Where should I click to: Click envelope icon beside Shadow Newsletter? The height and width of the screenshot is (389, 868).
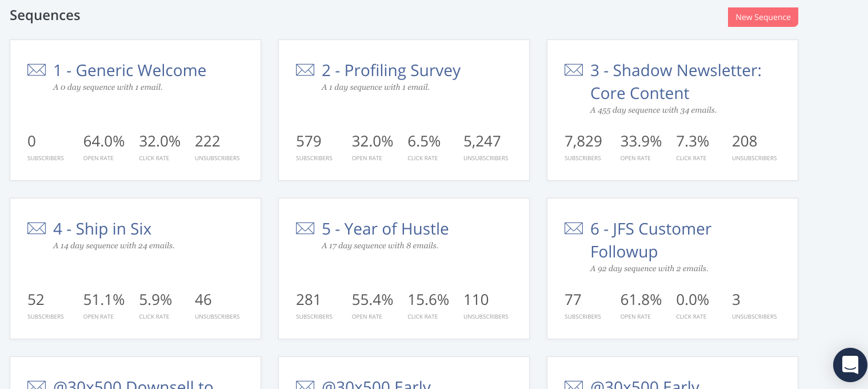pos(574,70)
